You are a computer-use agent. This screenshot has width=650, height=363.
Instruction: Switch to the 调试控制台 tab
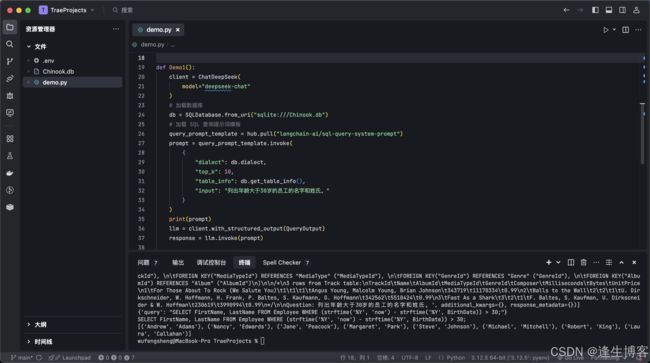pyautogui.click(x=211, y=262)
